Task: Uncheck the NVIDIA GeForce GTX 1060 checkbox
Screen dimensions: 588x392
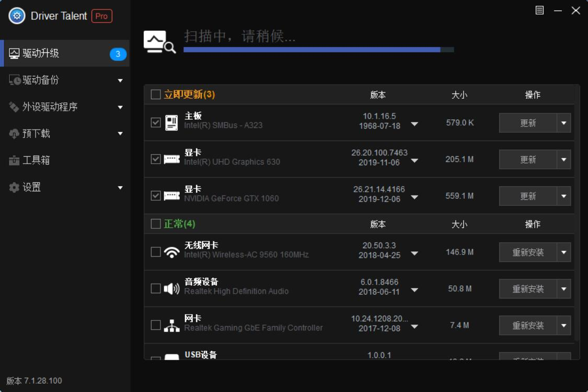Action: point(156,196)
